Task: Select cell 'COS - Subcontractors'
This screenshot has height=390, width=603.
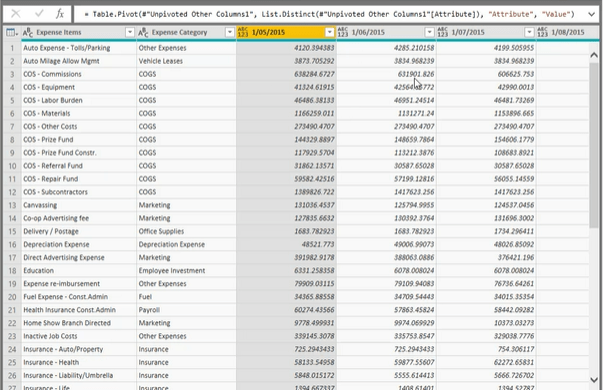Action: [x=79, y=192]
